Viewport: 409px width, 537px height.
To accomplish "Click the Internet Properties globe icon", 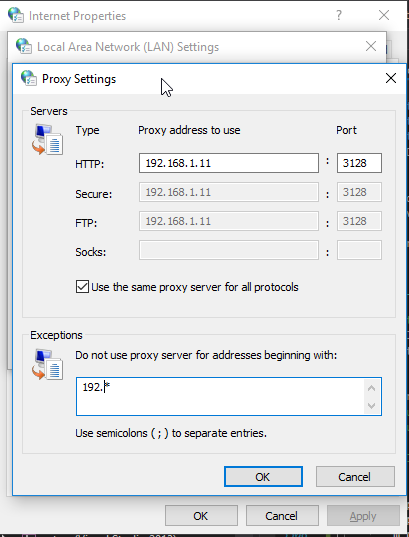I will (16, 15).
